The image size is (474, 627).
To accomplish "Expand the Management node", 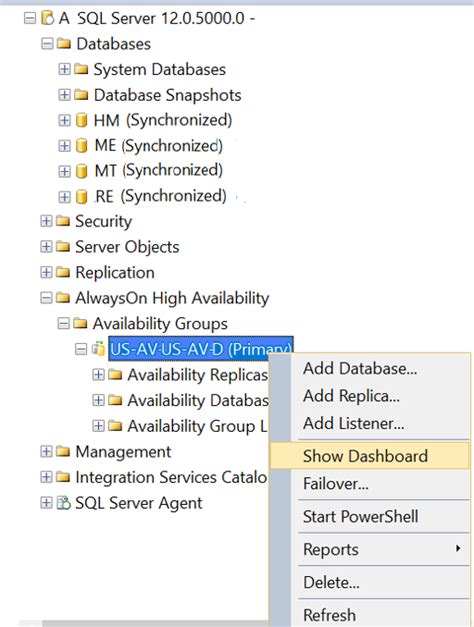I will click(46, 451).
